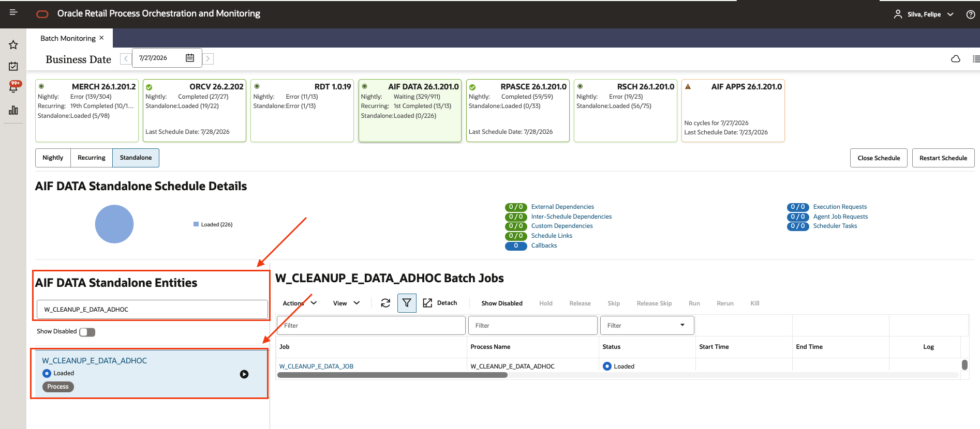
Task: Open the W_CLEANUP_E_DATA_JOB job link
Action: click(x=316, y=366)
